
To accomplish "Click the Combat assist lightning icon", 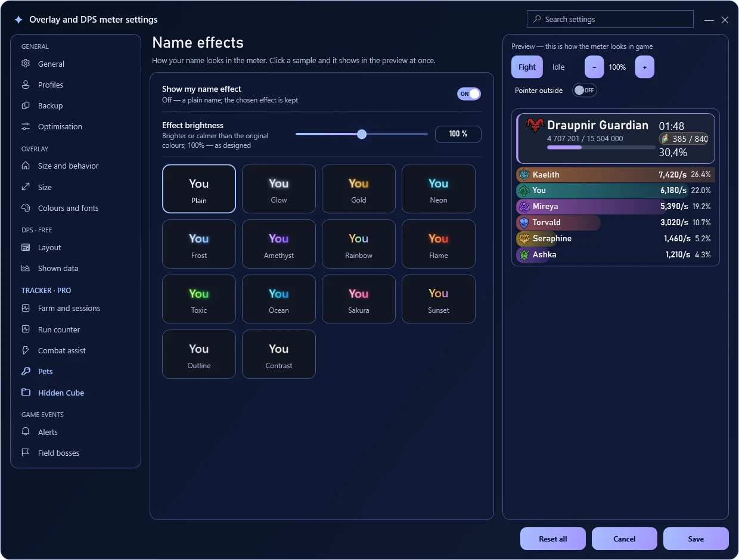I will pyautogui.click(x=26, y=350).
